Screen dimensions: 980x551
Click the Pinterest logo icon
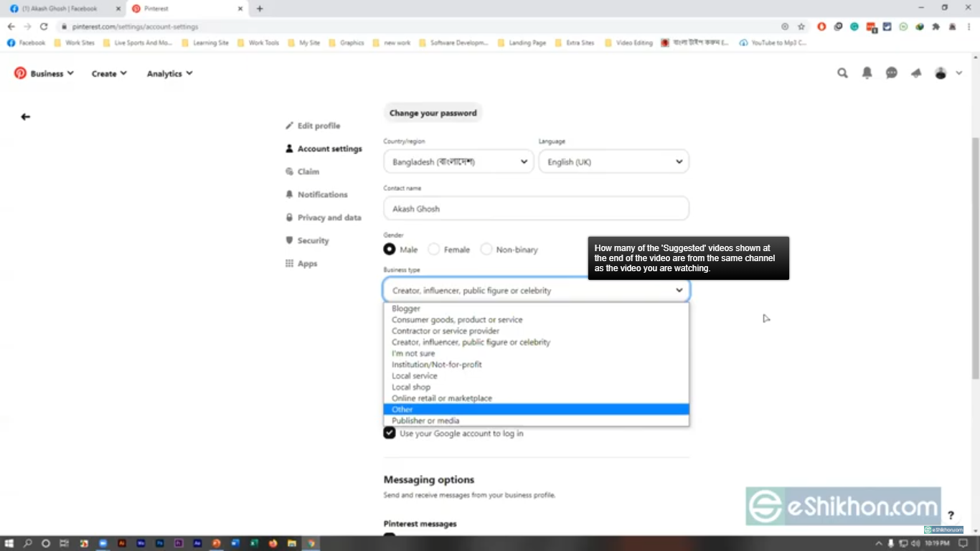(x=19, y=72)
